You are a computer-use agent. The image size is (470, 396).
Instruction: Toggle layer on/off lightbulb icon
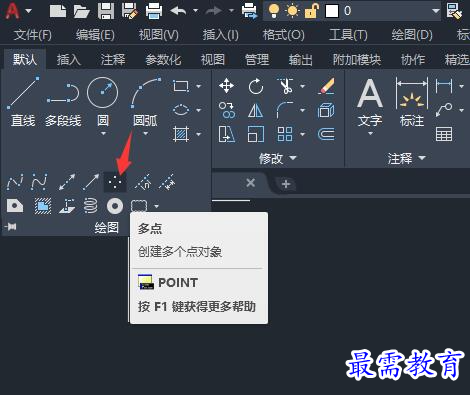click(274, 11)
